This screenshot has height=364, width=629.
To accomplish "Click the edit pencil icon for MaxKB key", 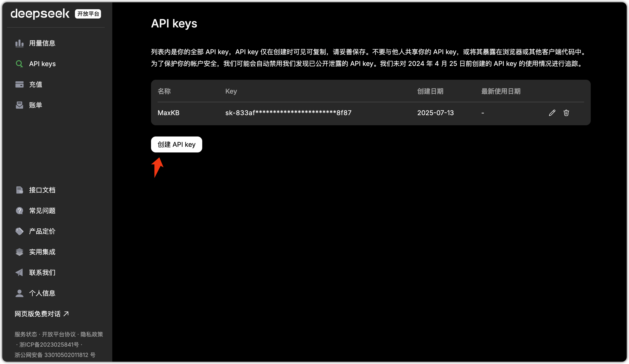I will (x=552, y=113).
